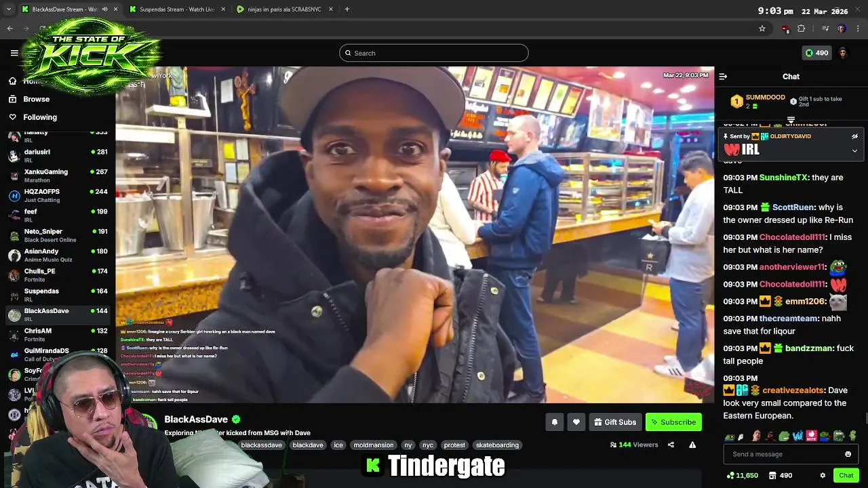Open the browser tab search dropdown
Screen dimensions: 868x488
[9, 9]
